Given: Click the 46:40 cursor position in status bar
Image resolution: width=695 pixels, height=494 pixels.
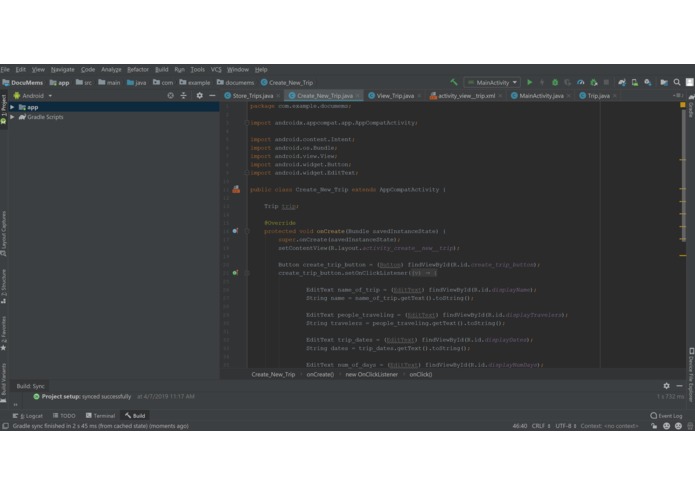Looking at the screenshot, I should pos(519,426).
